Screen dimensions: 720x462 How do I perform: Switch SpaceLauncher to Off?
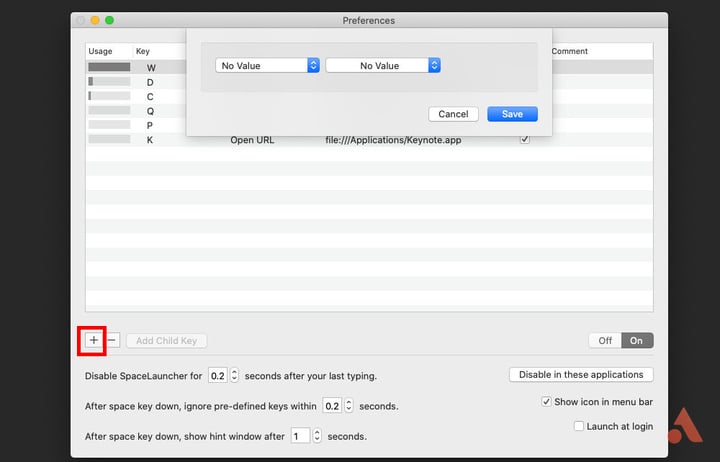[x=605, y=340]
